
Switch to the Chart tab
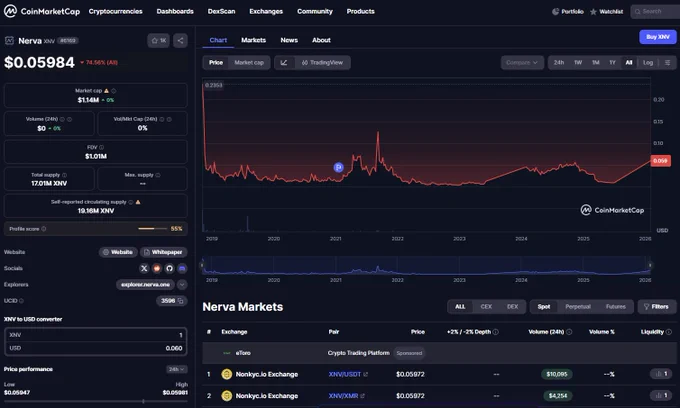pyautogui.click(x=218, y=40)
